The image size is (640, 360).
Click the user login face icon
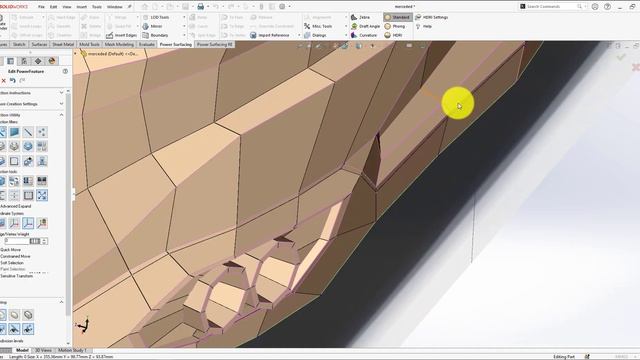coord(595,7)
